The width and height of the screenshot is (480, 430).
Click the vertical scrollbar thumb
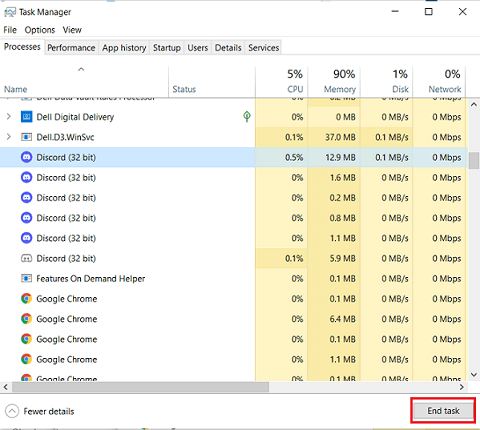tap(474, 161)
